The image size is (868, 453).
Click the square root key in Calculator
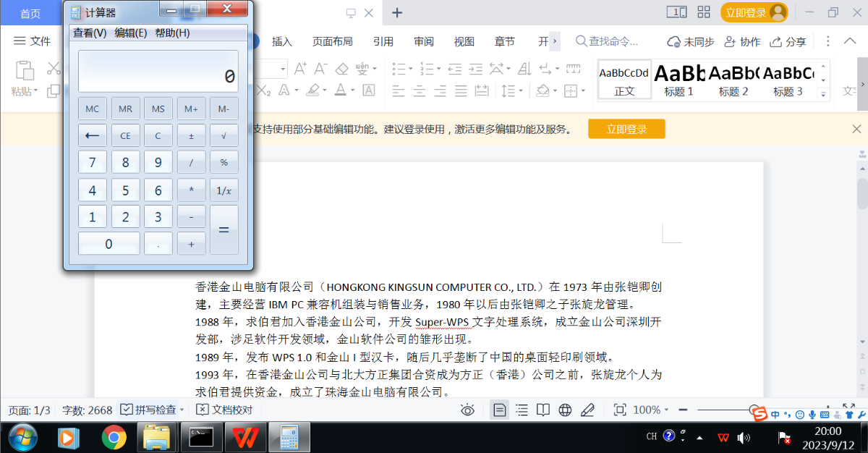224,135
